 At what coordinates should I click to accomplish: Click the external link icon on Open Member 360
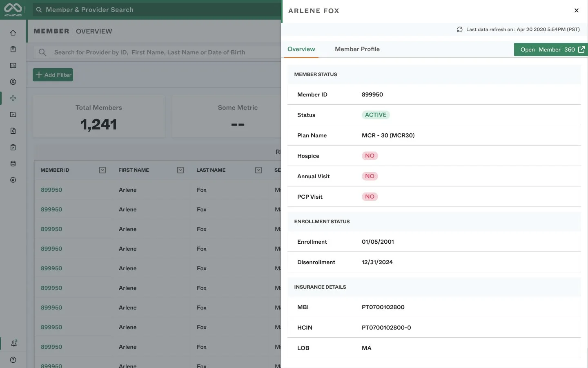tap(581, 49)
